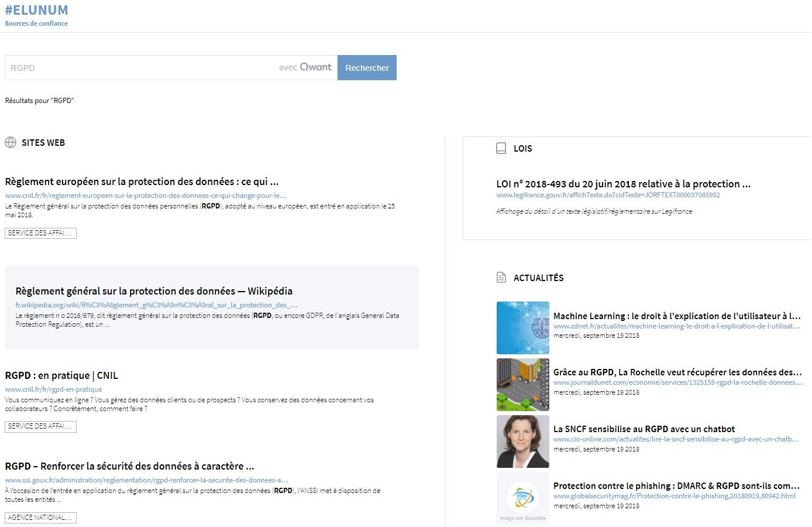Screen dimensions: 812x527
Task: Open 'RGPD : en pratique | CNIL' result
Action: coord(61,375)
